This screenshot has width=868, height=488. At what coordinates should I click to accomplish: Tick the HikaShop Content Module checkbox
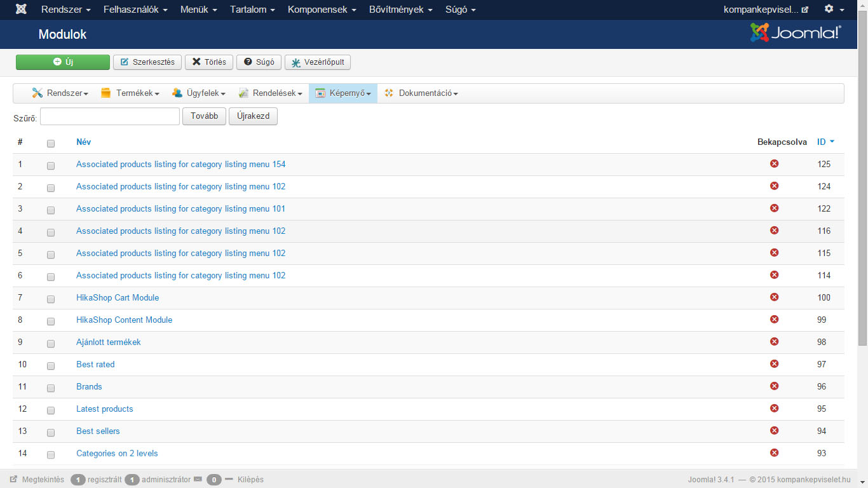51,322
